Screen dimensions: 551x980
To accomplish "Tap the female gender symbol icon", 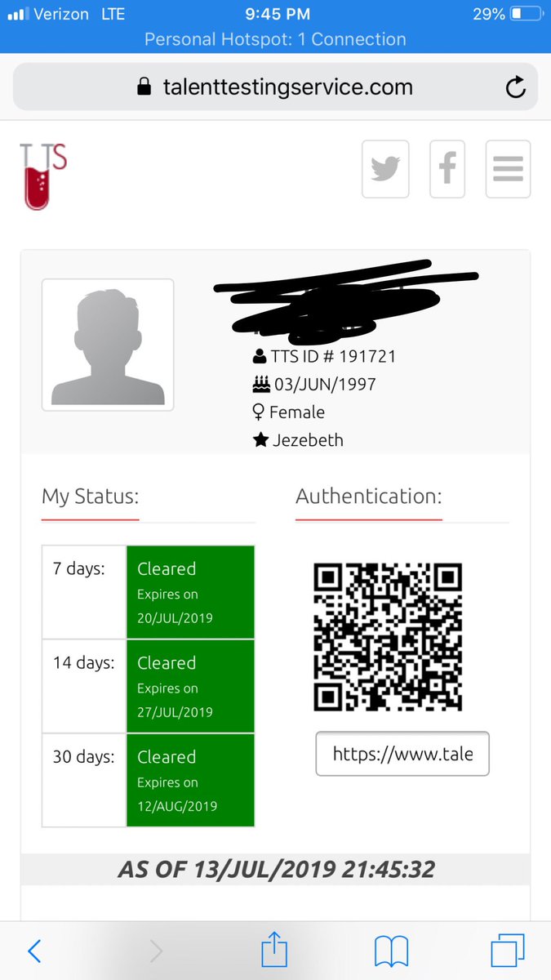I will (x=260, y=412).
